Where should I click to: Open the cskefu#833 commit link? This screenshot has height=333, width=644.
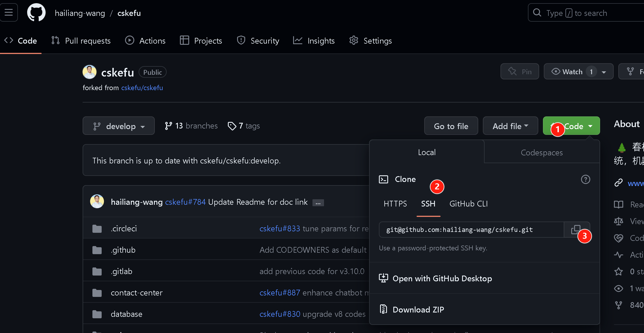pos(280,228)
